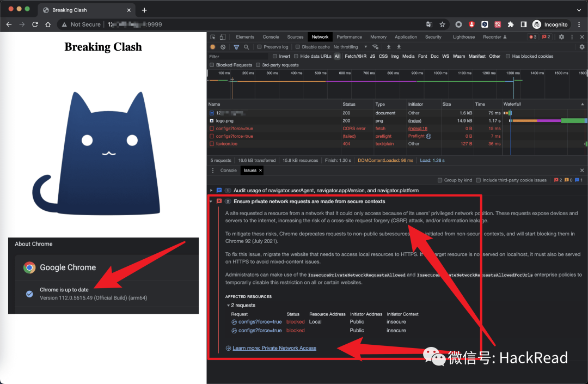Click the red errors counter badge
This screenshot has height=384, width=588.
[532, 37]
